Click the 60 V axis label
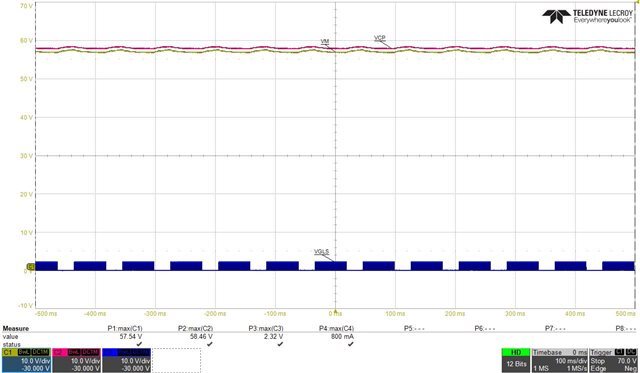Viewport: 640px width, 373px height. 26,41
